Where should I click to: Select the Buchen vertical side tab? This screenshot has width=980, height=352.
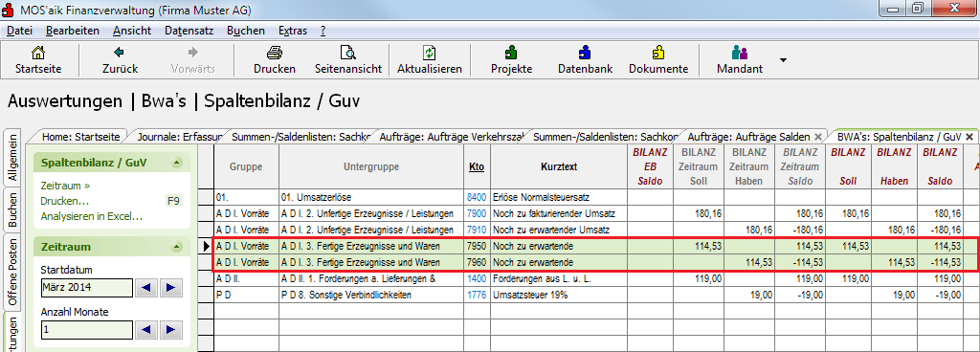[x=12, y=210]
